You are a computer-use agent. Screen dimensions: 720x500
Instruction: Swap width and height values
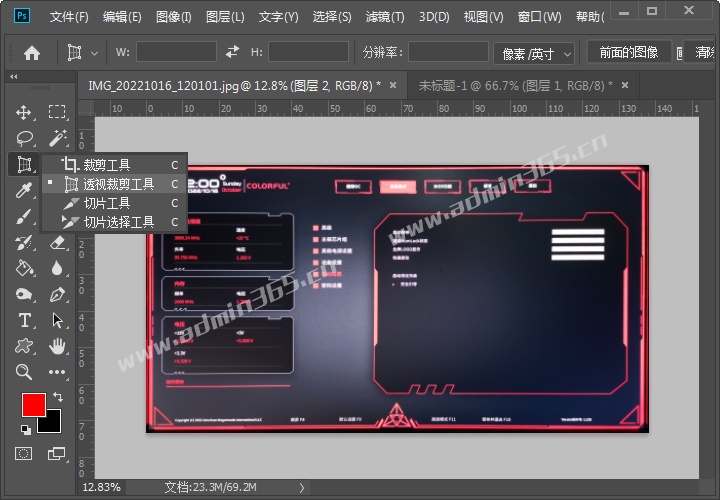233,51
